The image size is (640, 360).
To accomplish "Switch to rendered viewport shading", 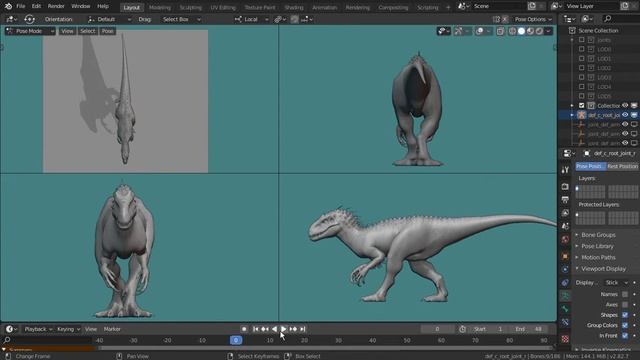I will click(539, 31).
